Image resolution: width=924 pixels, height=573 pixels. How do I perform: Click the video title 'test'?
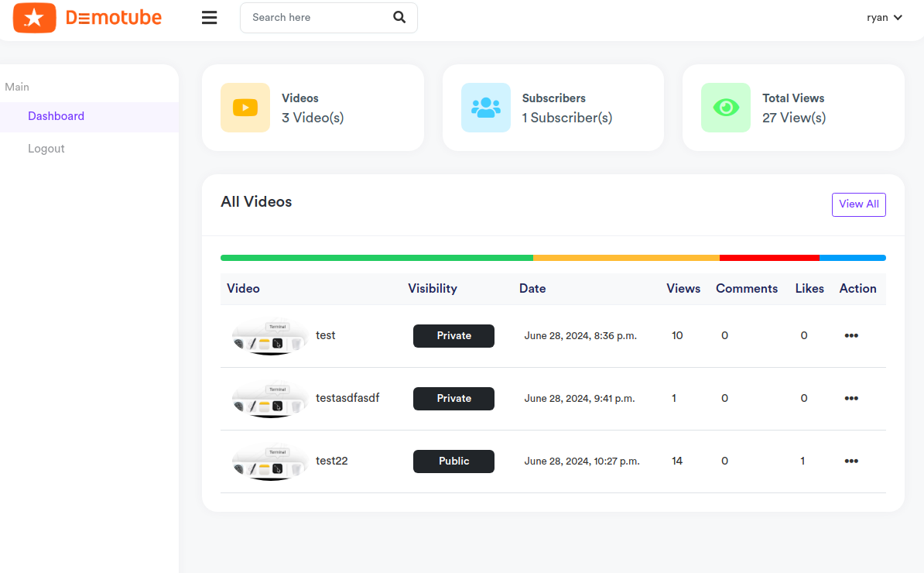325,335
